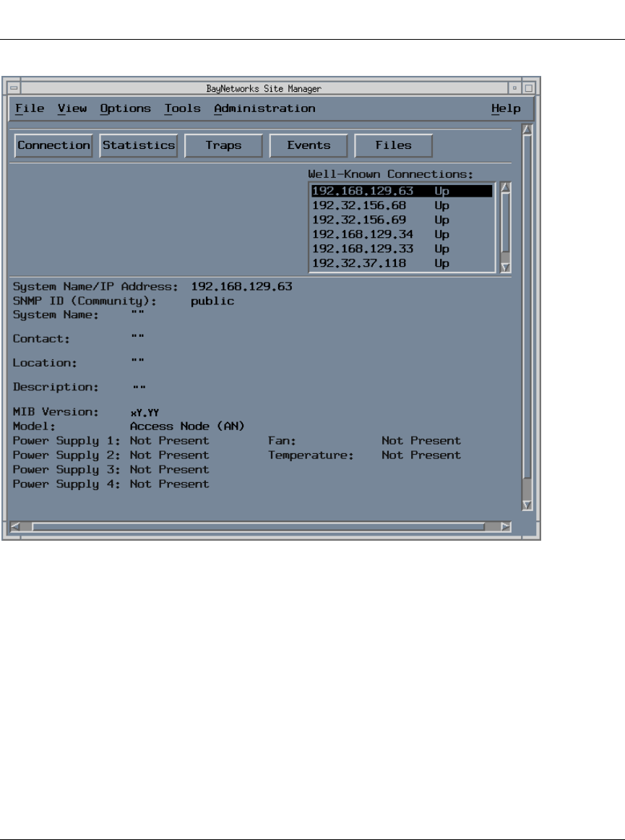The width and height of the screenshot is (625, 840).
Task: Open the File menu
Action: [30, 108]
